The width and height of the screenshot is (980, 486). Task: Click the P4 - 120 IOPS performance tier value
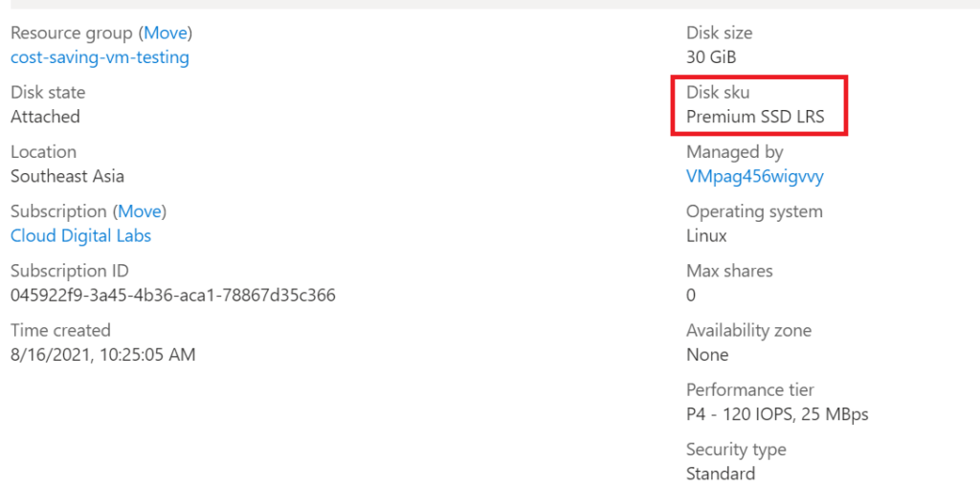777,414
